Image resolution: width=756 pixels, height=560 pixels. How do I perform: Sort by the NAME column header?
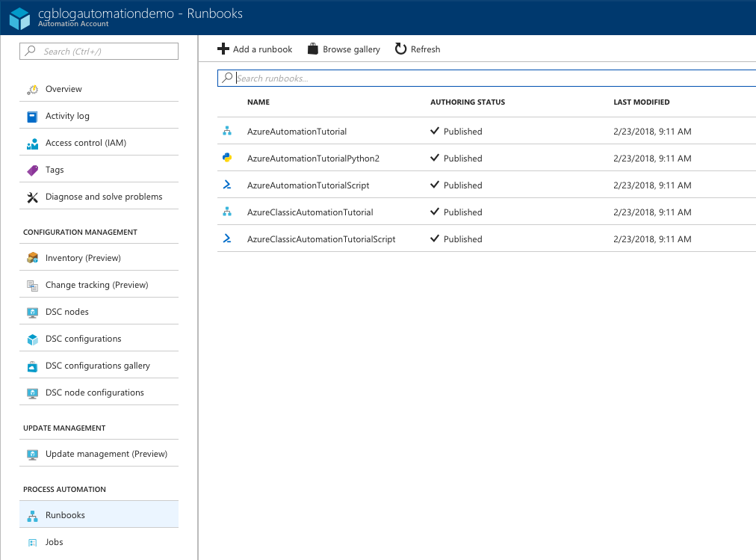tap(258, 102)
